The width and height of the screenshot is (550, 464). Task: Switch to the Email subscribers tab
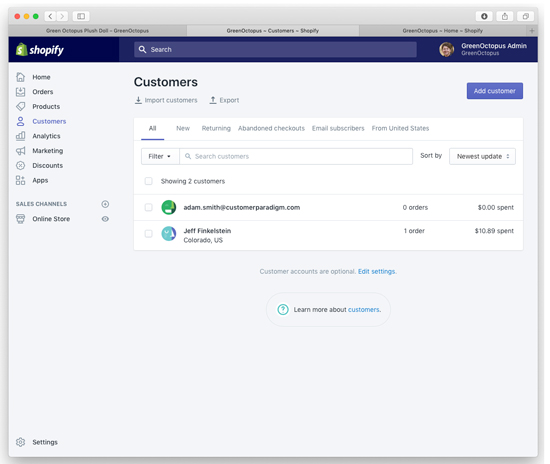[338, 128]
